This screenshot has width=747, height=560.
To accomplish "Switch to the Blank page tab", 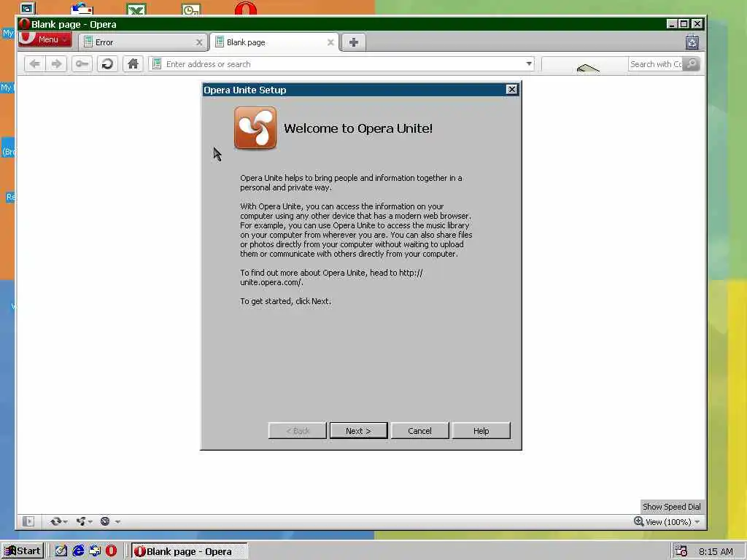I will [x=275, y=42].
